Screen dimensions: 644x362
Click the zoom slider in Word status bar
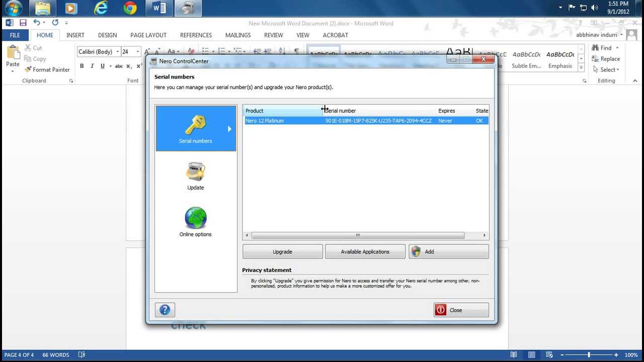tap(589, 355)
